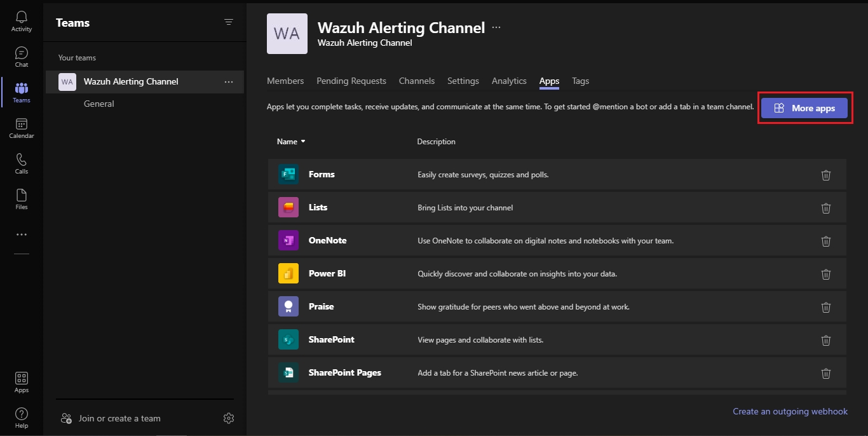The width and height of the screenshot is (868, 436).
Task: Click the filter icon beside Teams heading
Action: coord(229,22)
